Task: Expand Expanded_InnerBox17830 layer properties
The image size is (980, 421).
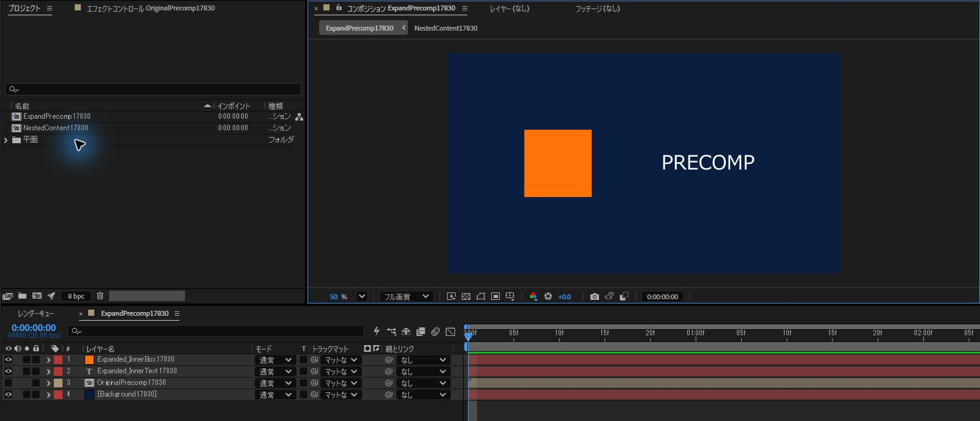Action: (48, 360)
